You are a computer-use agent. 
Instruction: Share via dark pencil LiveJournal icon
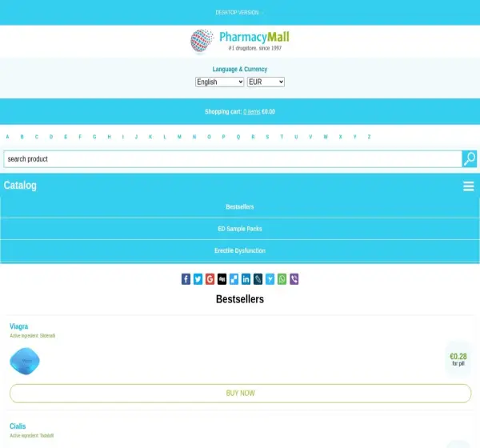(x=258, y=279)
